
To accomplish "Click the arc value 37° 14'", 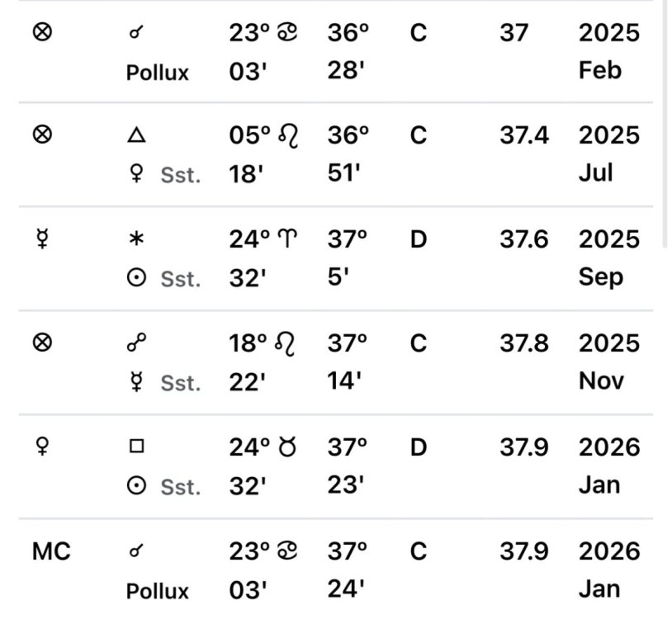I will [348, 361].
